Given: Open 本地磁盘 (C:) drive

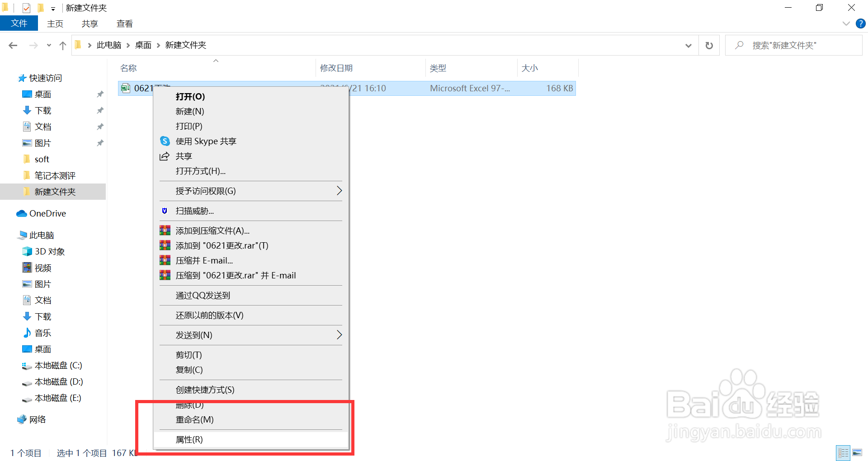Looking at the screenshot, I should pyautogui.click(x=58, y=365).
